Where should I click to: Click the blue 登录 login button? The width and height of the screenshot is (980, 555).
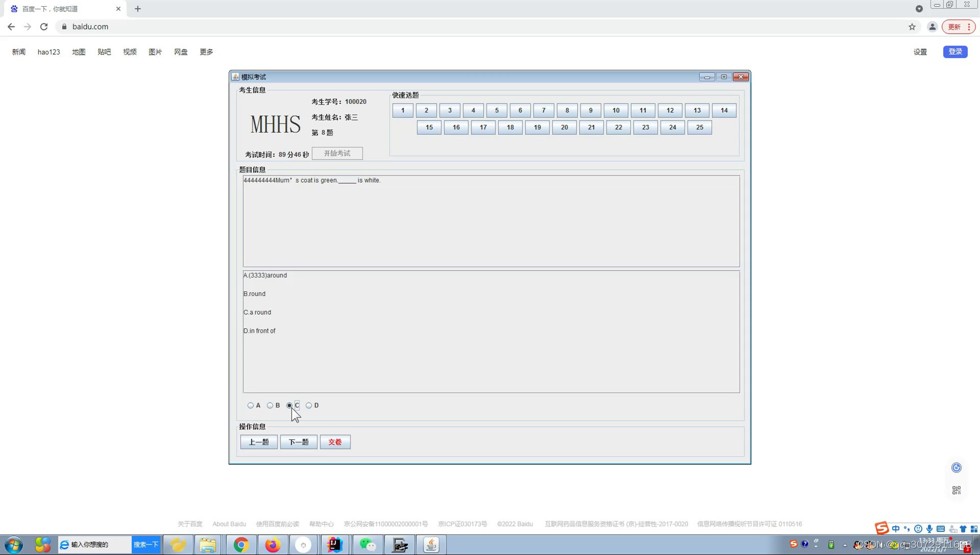coord(955,52)
